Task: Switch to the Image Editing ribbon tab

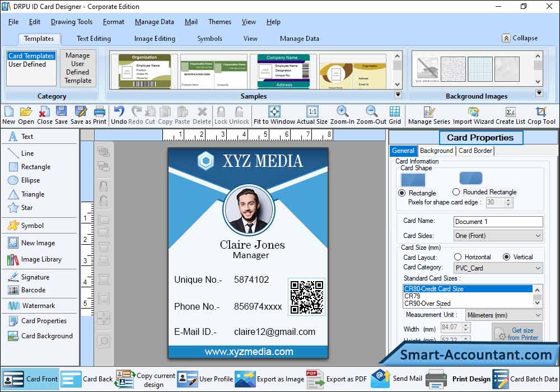Action: 155,39
